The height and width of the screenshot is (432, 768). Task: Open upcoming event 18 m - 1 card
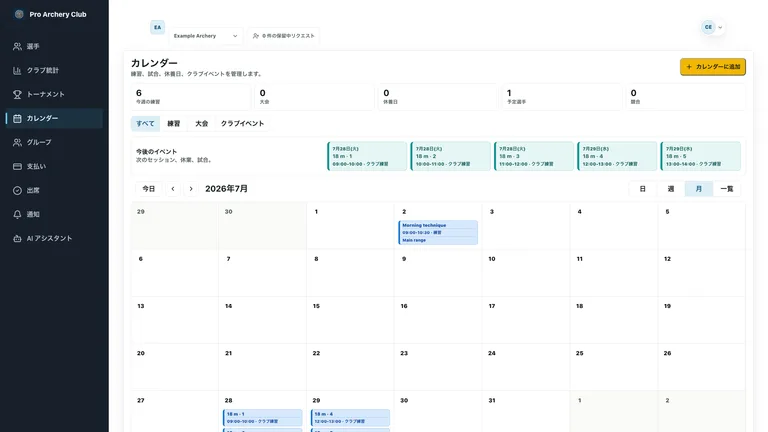point(367,156)
